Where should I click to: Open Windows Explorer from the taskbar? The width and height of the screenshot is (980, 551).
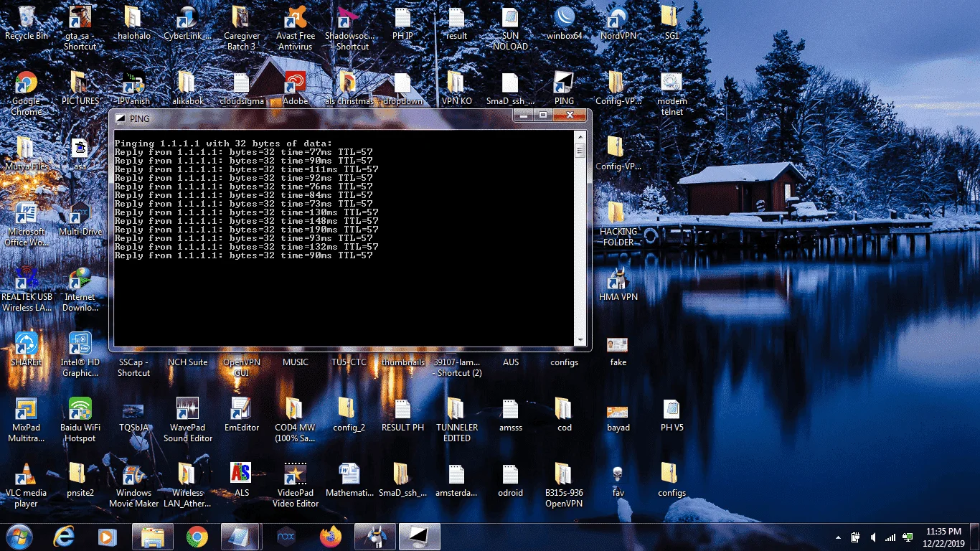pos(153,537)
